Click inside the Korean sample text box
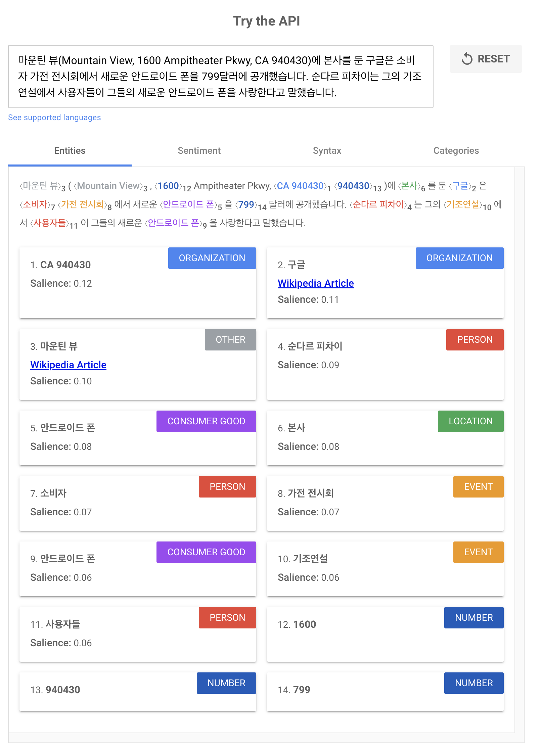542x756 pixels. pos(221,77)
